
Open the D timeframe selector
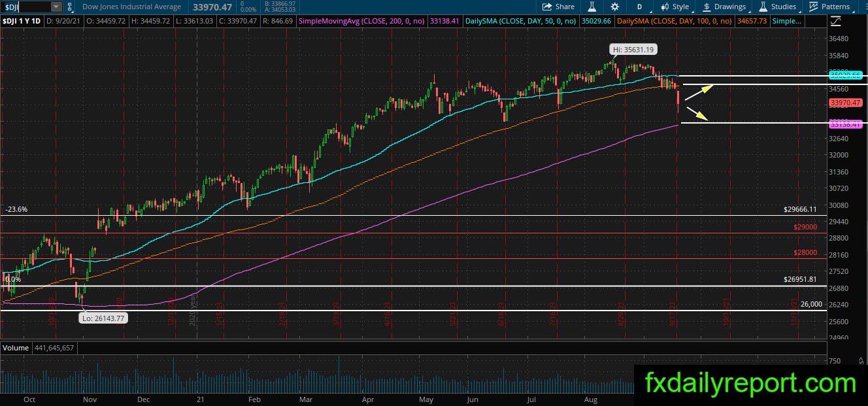tap(639, 7)
